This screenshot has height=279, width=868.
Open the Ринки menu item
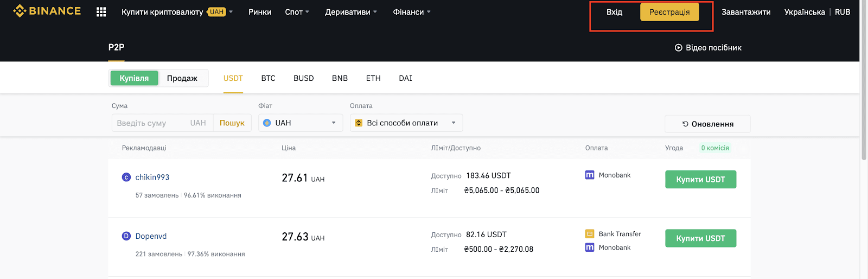260,12
